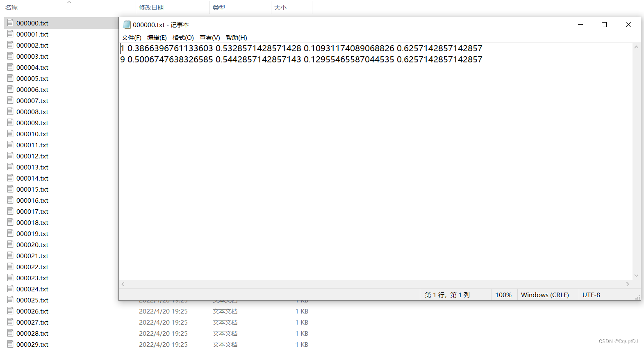Open the 格式(O) menu in Notepad
Screen dimensions: 644x348
pos(183,38)
